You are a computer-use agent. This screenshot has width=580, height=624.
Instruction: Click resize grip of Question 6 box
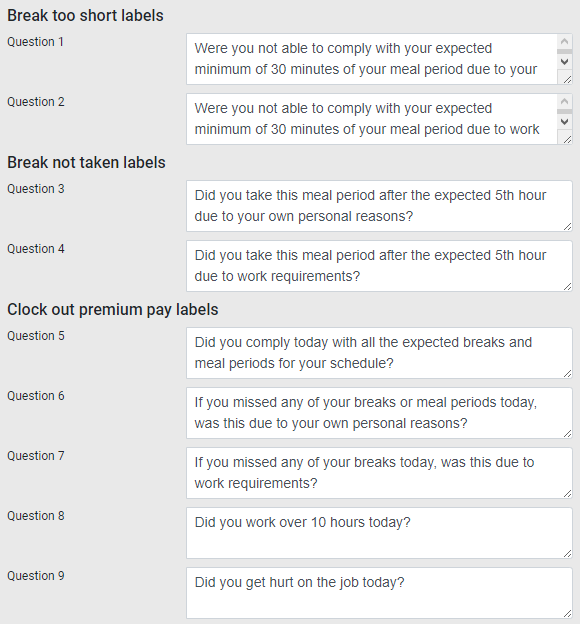point(567,434)
